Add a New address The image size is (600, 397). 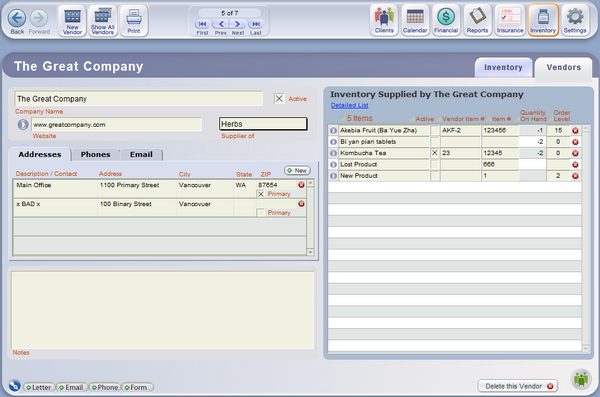tap(297, 170)
